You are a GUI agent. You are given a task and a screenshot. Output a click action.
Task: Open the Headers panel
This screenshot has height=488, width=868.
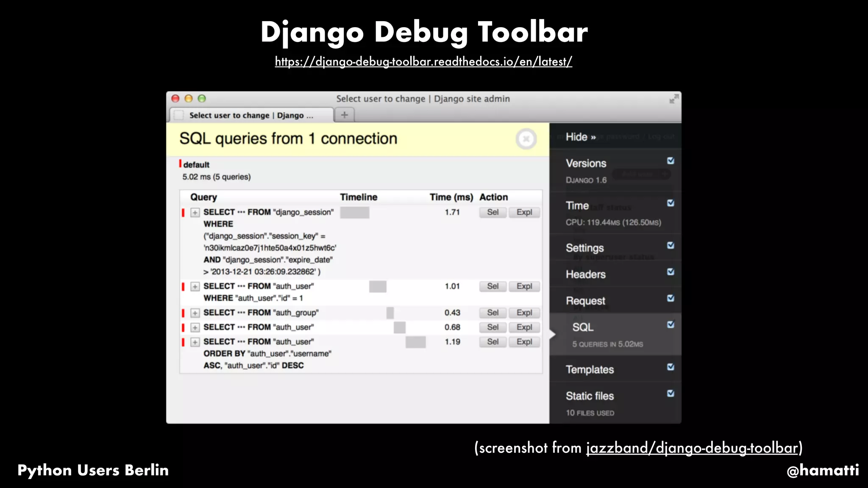coord(585,274)
